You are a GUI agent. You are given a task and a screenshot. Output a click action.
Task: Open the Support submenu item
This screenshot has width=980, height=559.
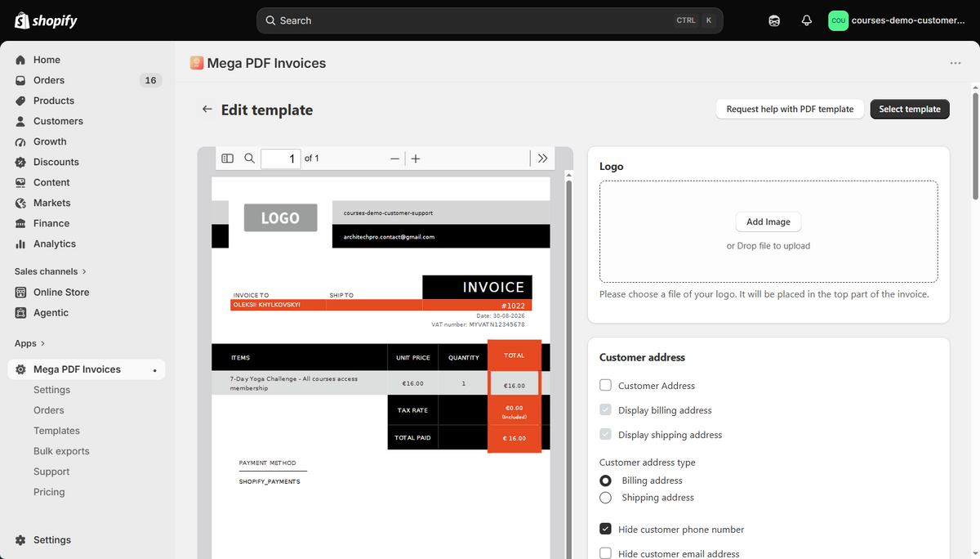[x=51, y=472]
